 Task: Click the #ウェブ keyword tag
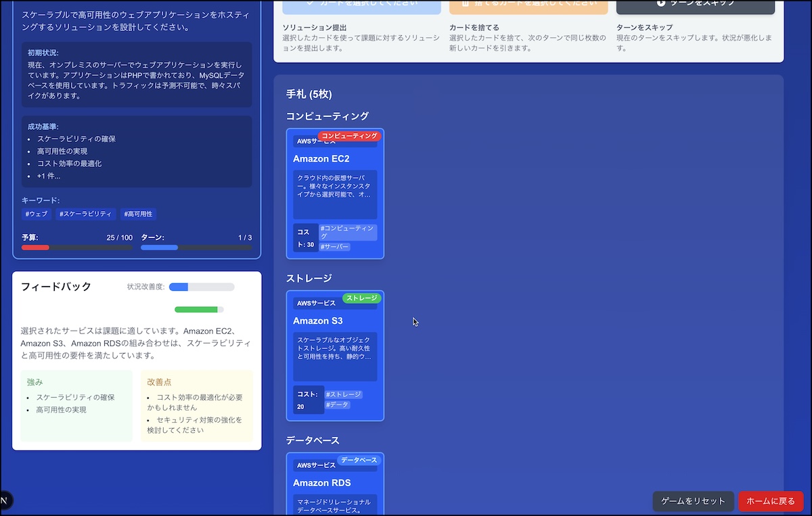pyautogui.click(x=37, y=214)
